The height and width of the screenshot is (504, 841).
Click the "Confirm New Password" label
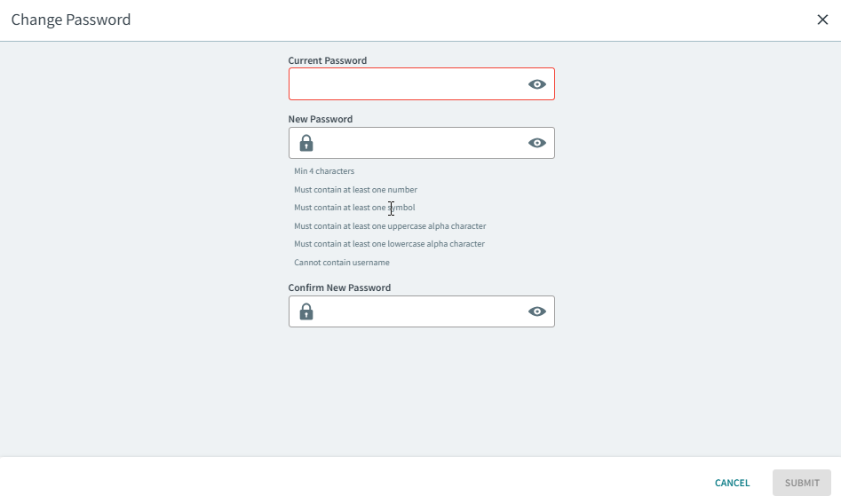coord(339,288)
